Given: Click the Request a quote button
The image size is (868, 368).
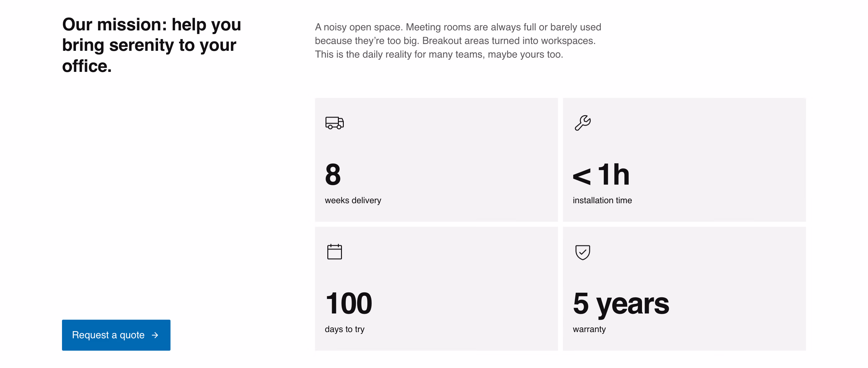Looking at the screenshot, I should pyautogui.click(x=116, y=335).
